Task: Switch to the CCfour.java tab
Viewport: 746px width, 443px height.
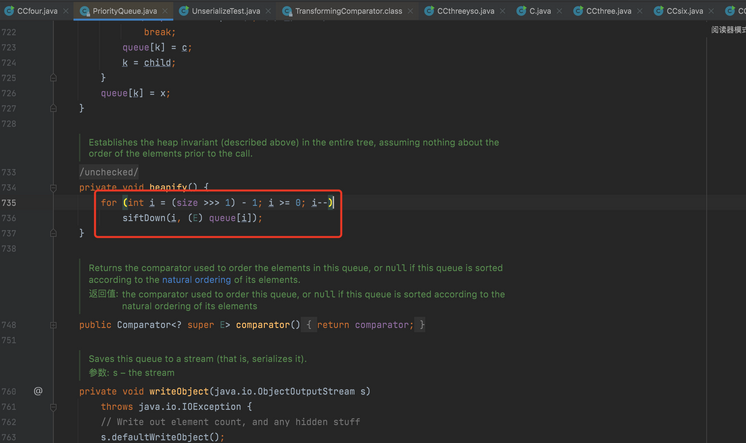Action: pyautogui.click(x=37, y=10)
